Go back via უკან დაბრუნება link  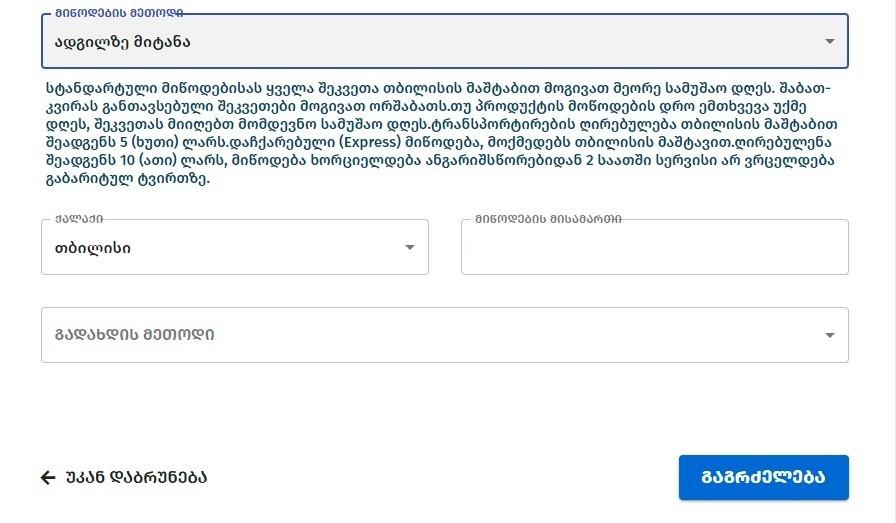pos(136,478)
